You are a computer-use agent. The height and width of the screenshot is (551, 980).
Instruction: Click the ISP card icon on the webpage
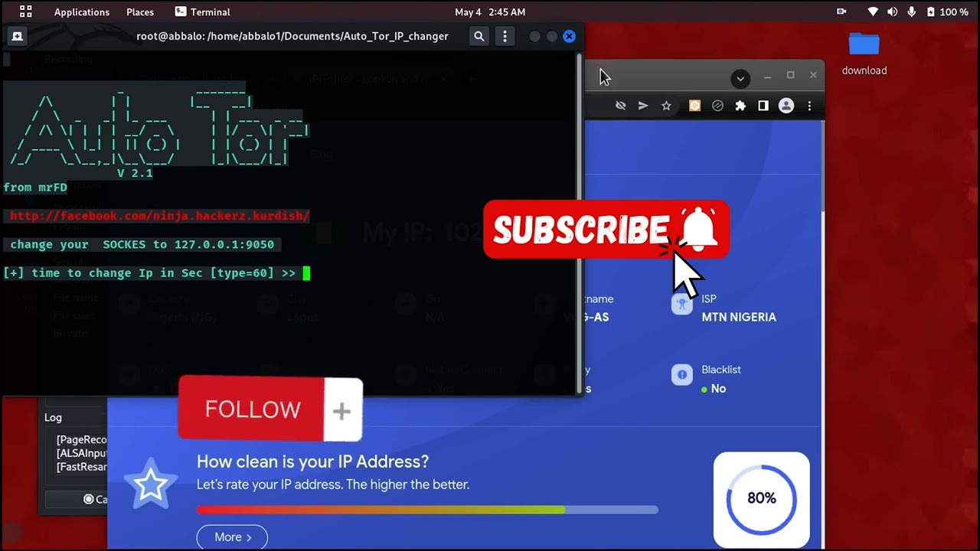(x=681, y=304)
